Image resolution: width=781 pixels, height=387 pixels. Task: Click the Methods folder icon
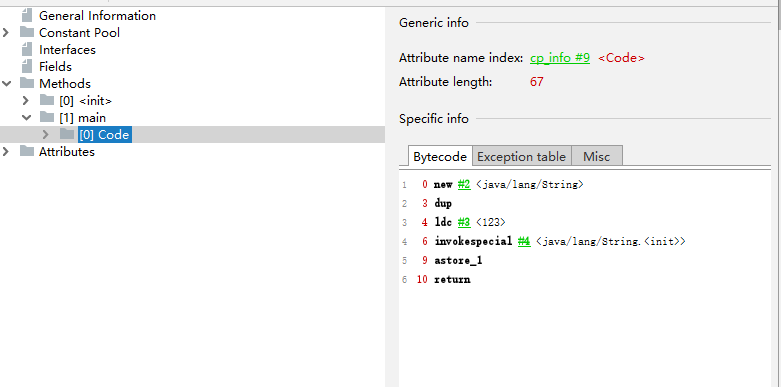coord(27,83)
